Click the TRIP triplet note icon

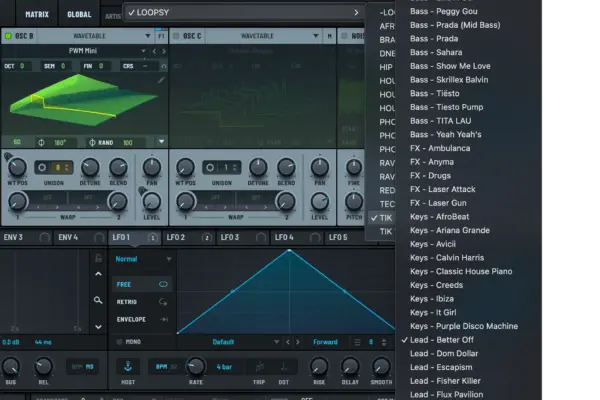coord(259,367)
